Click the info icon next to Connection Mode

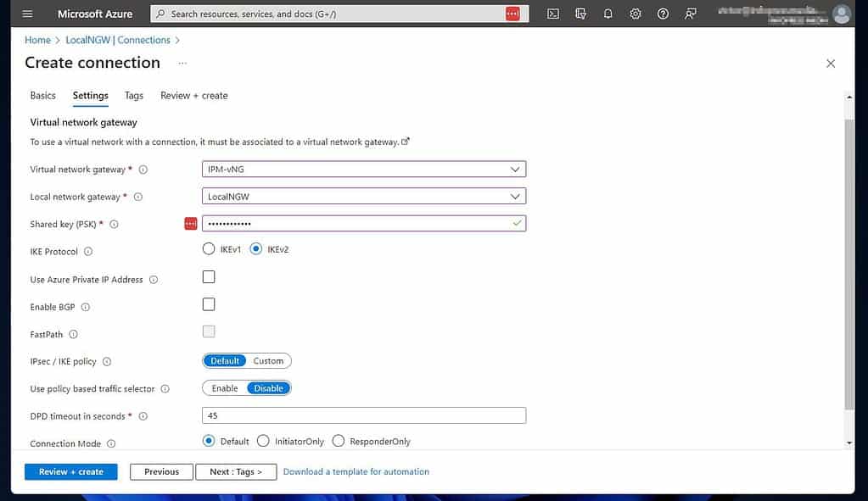[110, 443]
